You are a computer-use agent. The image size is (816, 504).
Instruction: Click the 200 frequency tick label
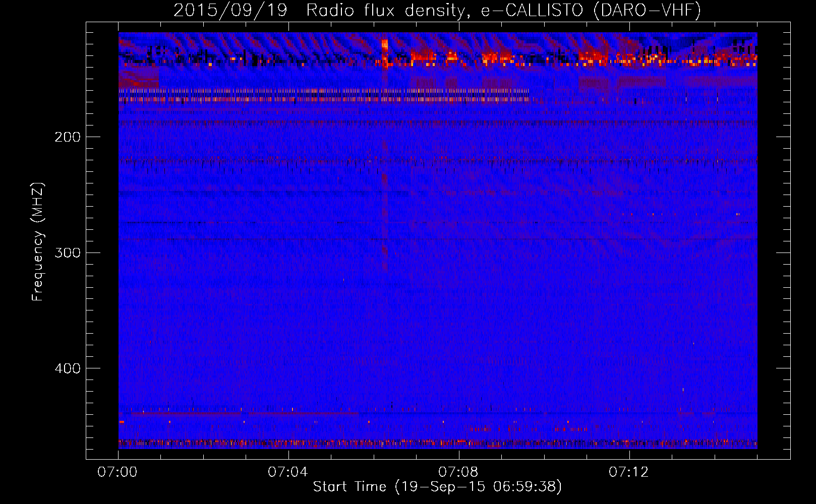coord(68,137)
